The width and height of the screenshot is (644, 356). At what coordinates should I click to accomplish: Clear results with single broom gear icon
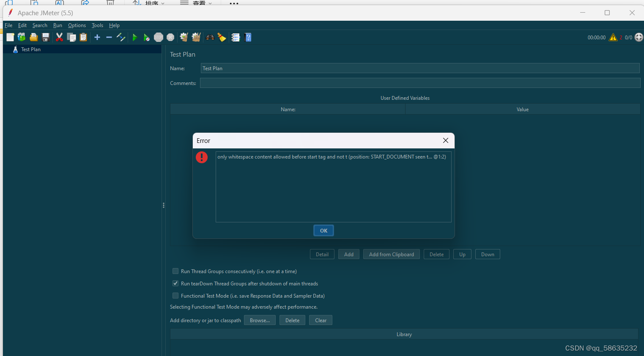tap(184, 37)
